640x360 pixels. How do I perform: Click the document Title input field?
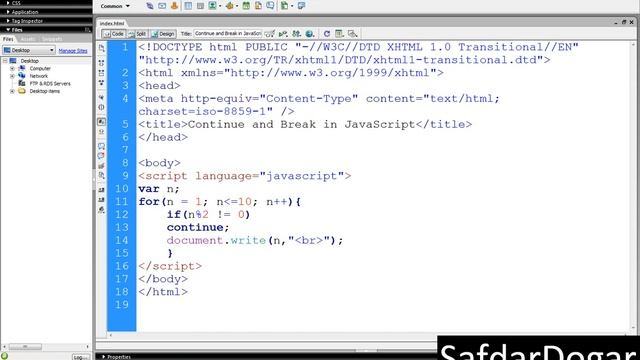tap(228, 33)
